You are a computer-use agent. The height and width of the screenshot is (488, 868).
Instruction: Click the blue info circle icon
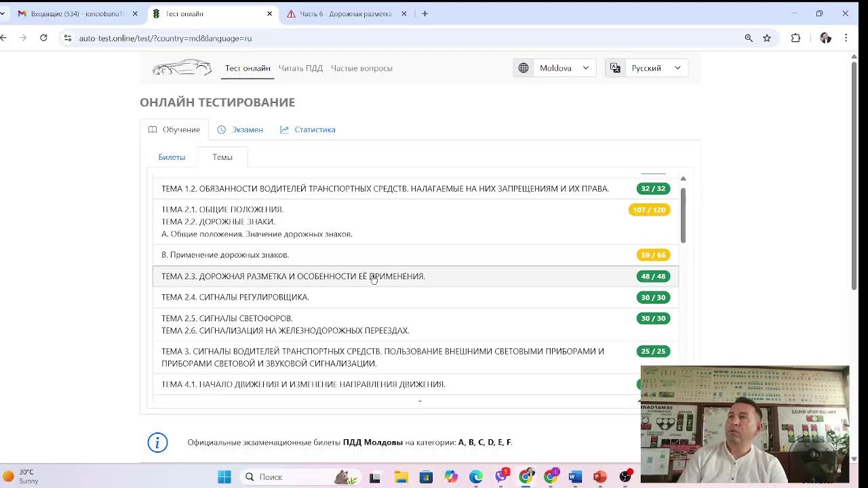click(x=157, y=443)
